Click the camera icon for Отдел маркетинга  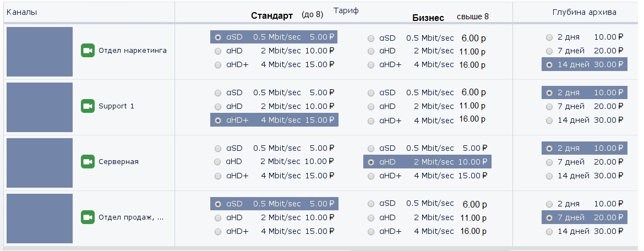click(x=88, y=51)
